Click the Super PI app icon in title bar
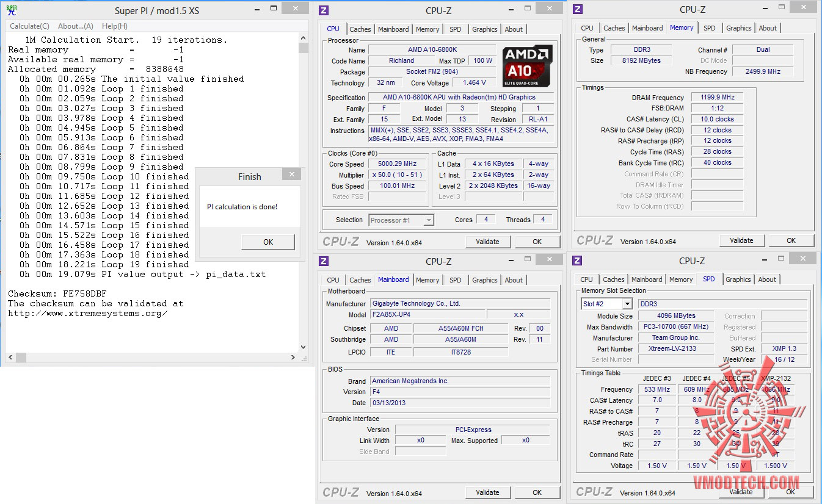822x504 pixels. click(x=12, y=10)
